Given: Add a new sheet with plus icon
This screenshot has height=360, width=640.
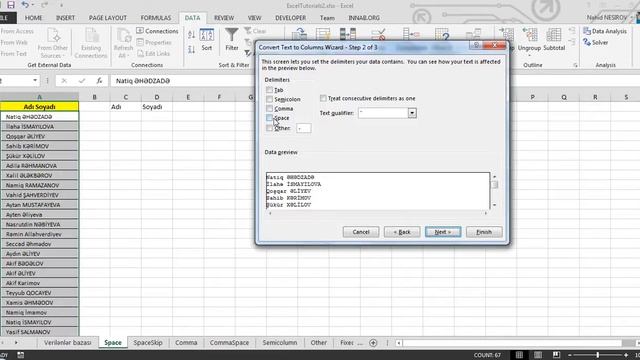Looking at the screenshot, I should click(373, 343).
